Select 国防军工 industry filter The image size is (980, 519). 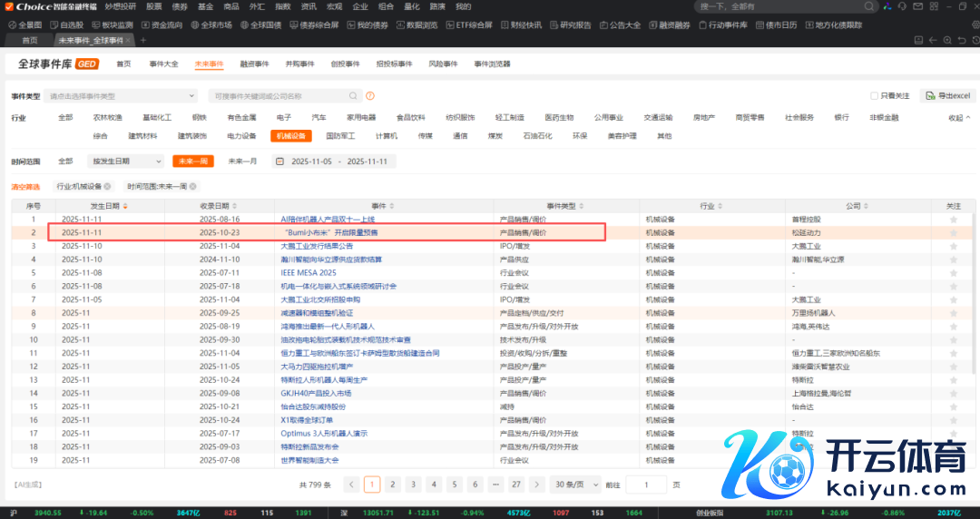pos(338,136)
